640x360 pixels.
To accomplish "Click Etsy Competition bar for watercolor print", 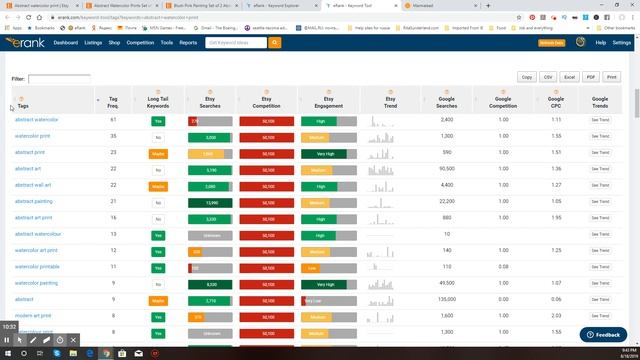I will (267, 138).
